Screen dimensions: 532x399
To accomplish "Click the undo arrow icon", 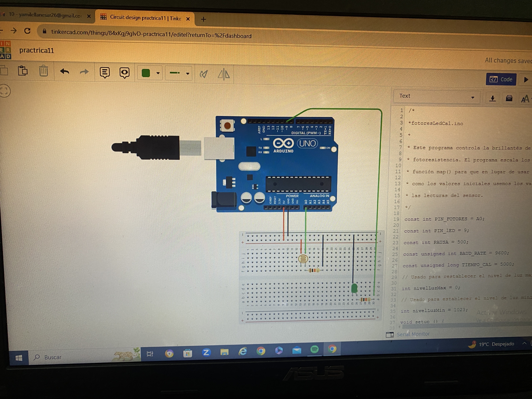I will [x=65, y=72].
